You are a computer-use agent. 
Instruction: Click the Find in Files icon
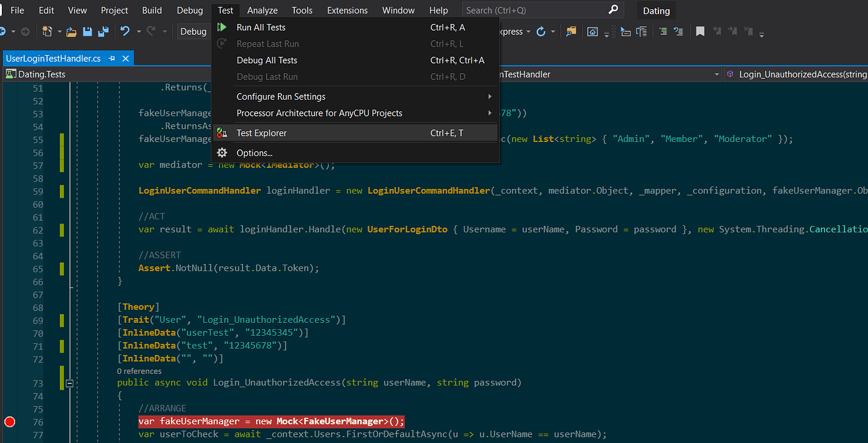571,31
